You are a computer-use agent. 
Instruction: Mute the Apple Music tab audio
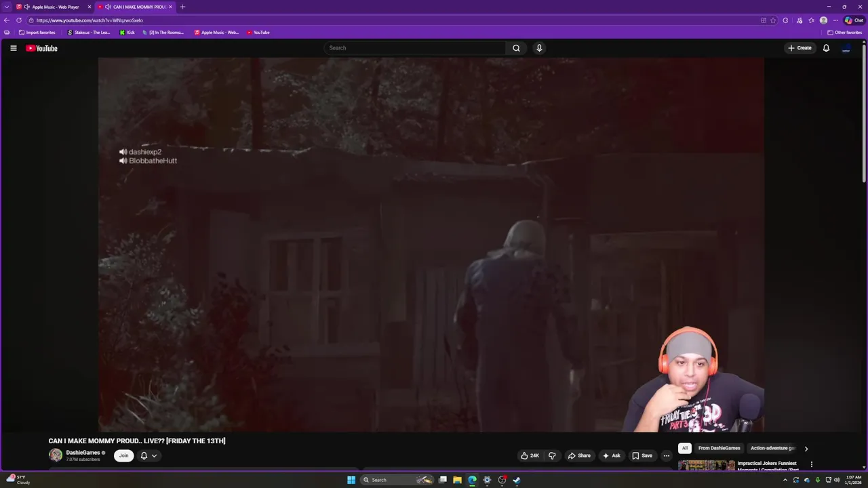click(x=26, y=7)
